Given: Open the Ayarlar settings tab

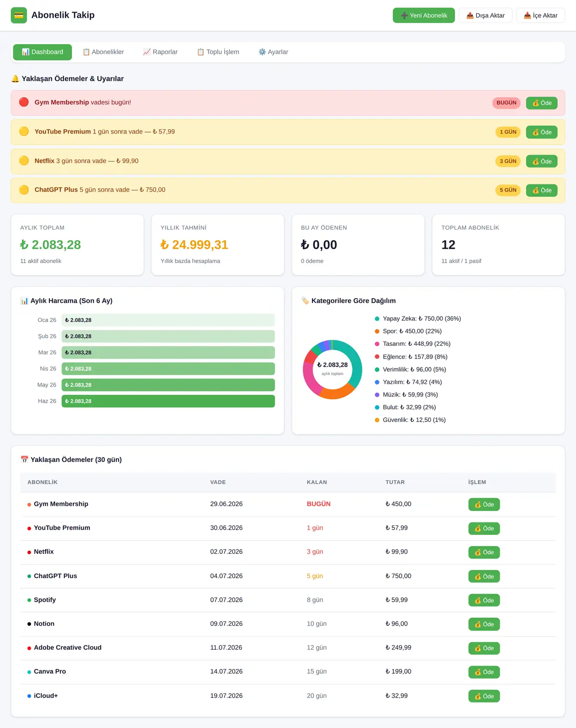Looking at the screenshot, I should point(273,52).
